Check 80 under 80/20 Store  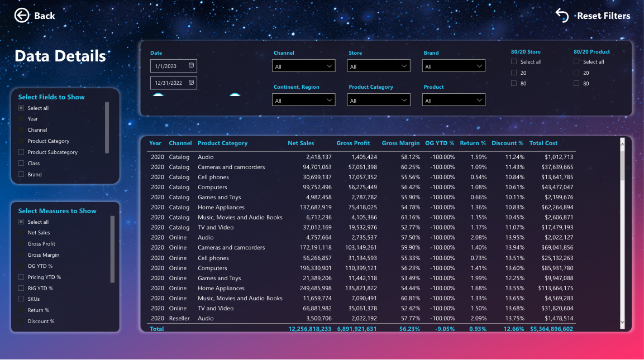tap(514, 84)
